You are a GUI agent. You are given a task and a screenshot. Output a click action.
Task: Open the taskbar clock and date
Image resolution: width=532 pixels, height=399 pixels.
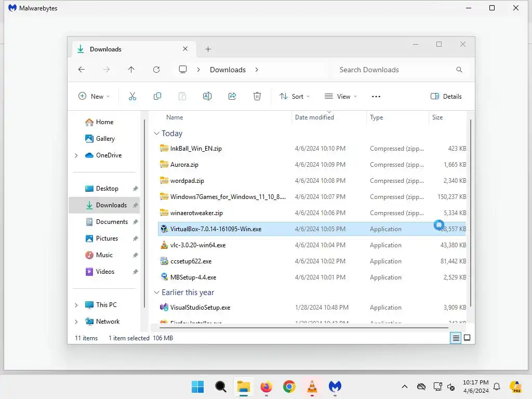476,387
